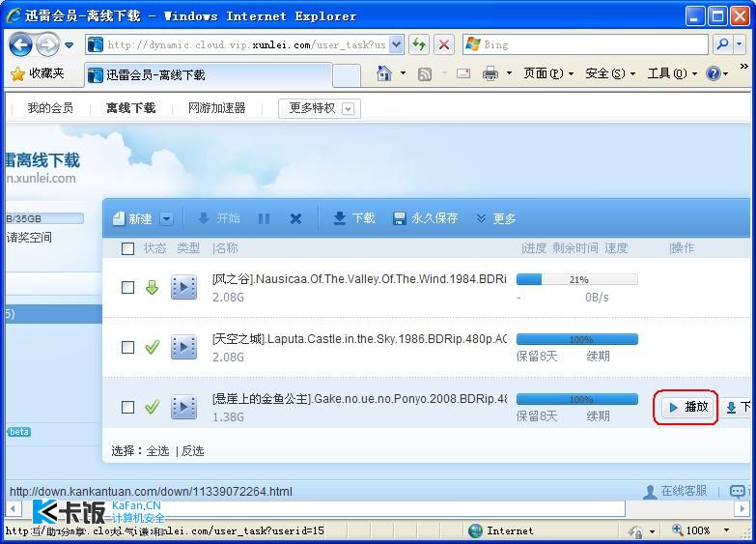Check the Ponyo task checkbox
756x544 pixels.
coord(127,408)
